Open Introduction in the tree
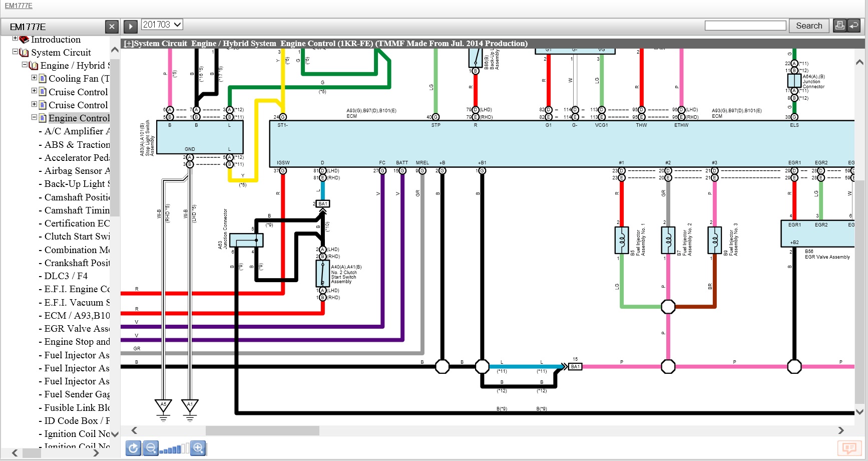 [56, 40]
